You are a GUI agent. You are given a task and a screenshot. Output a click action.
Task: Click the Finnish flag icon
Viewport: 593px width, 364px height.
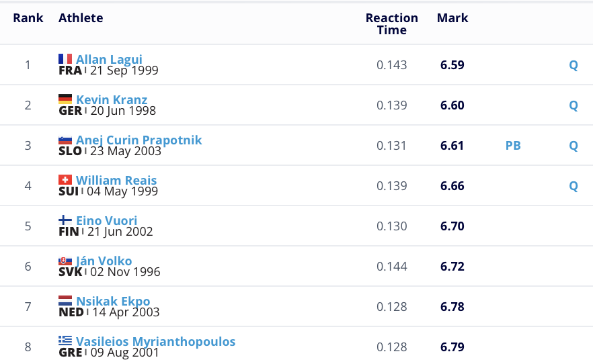coord(65,220)
